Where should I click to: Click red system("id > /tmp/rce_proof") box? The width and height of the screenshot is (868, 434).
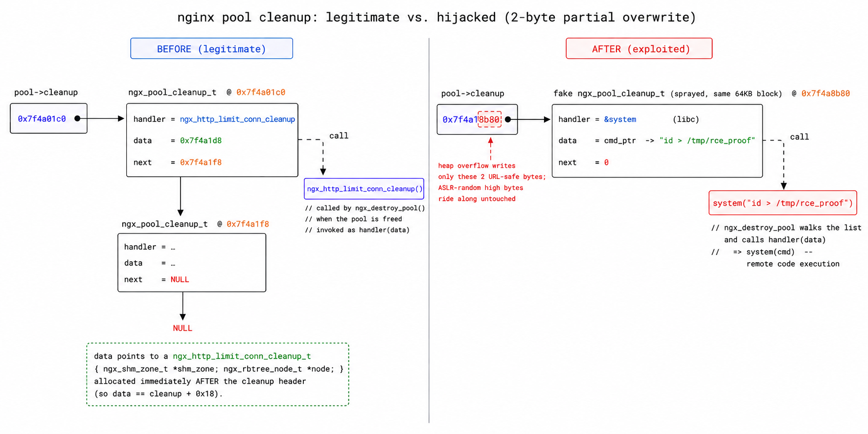point(782,203)
